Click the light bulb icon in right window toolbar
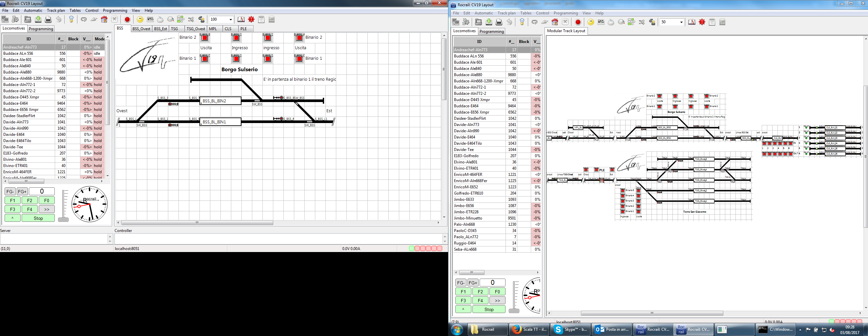Viewport: 868px width, 336px height. point(522,22)
